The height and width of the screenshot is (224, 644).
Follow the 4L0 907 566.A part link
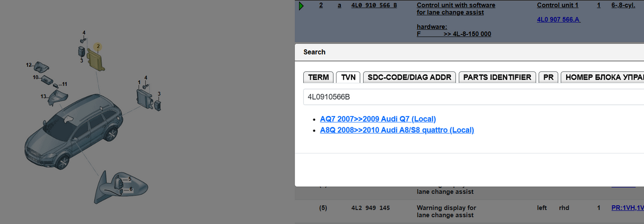(x=559, y=20)
